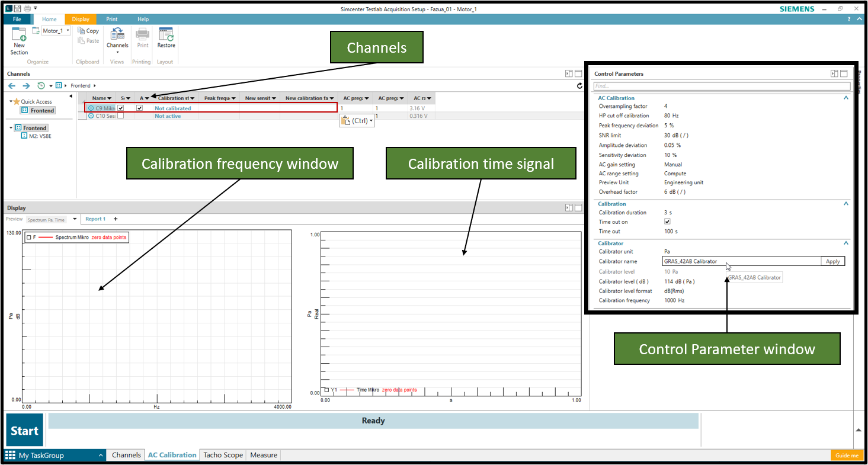Open the Report 1 display tab
Image resolution: width=868 pixels, height=465 pixels.
tap(95, 219)
